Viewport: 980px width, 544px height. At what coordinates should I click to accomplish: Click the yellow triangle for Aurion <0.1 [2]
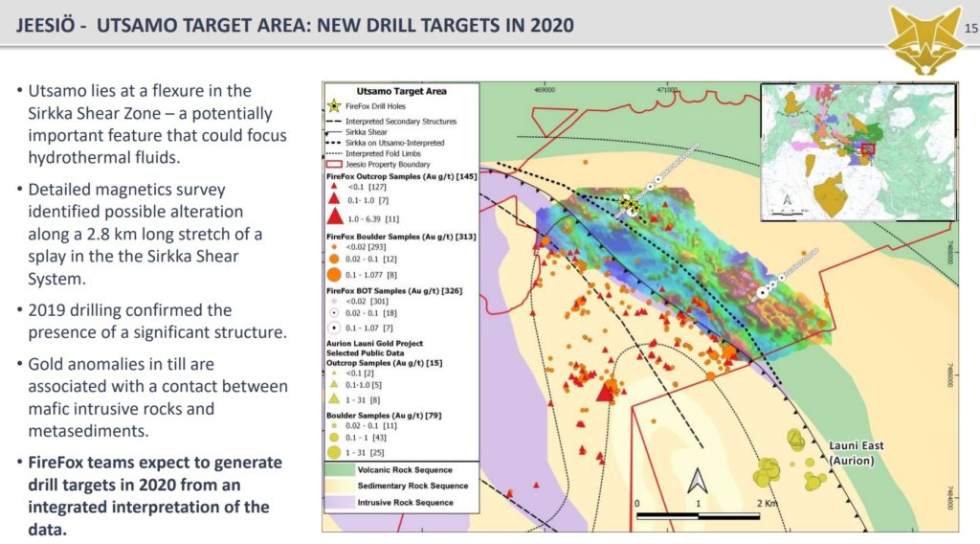tap(334, 373)
